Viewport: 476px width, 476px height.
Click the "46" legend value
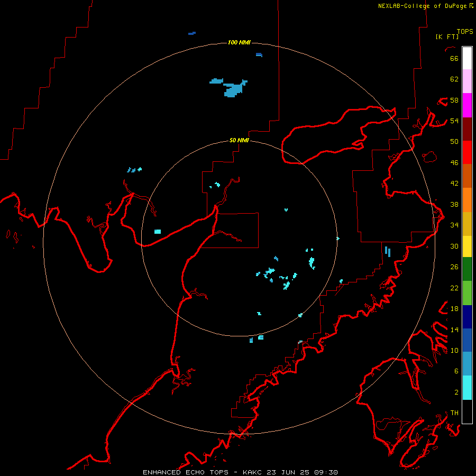454,163
